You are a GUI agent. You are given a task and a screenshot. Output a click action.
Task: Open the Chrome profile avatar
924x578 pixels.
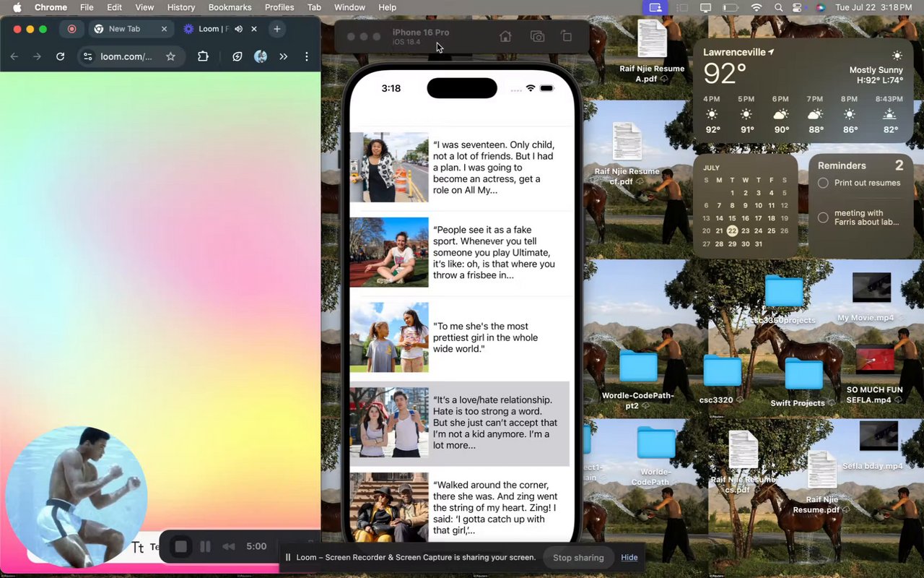(x=261, y=56)
